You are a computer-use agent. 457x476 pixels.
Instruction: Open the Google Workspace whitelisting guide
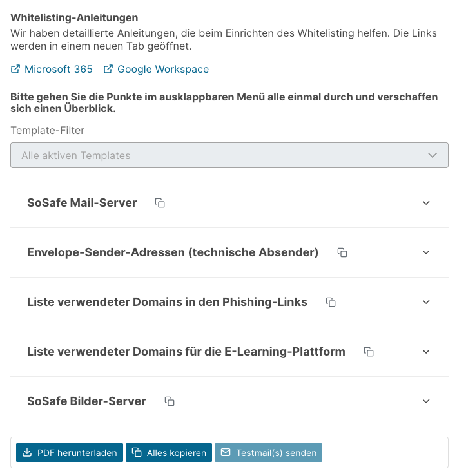tap(163, 69)
